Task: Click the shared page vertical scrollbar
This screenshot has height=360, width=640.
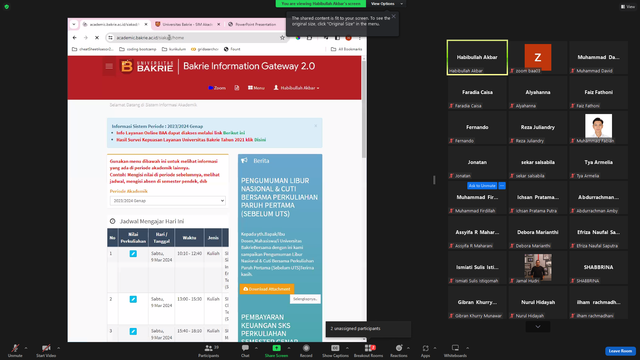Action: [364, 109]
